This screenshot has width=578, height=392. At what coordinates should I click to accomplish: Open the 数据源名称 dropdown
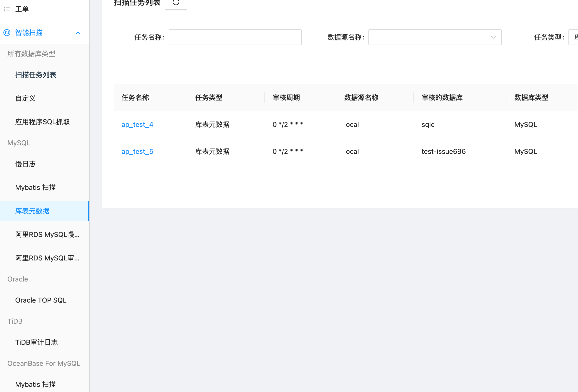[x=435, y=37]
